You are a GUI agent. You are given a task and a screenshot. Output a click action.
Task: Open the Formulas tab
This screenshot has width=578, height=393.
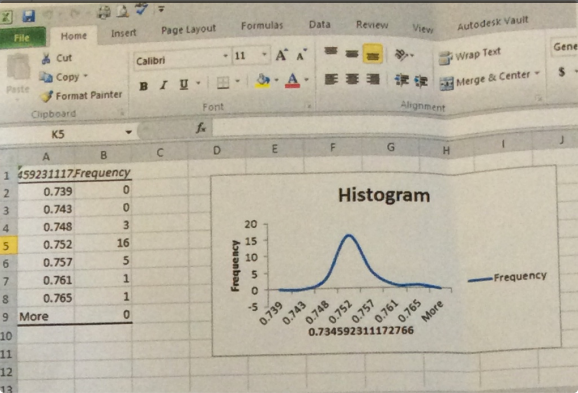(x=262, y=25)
